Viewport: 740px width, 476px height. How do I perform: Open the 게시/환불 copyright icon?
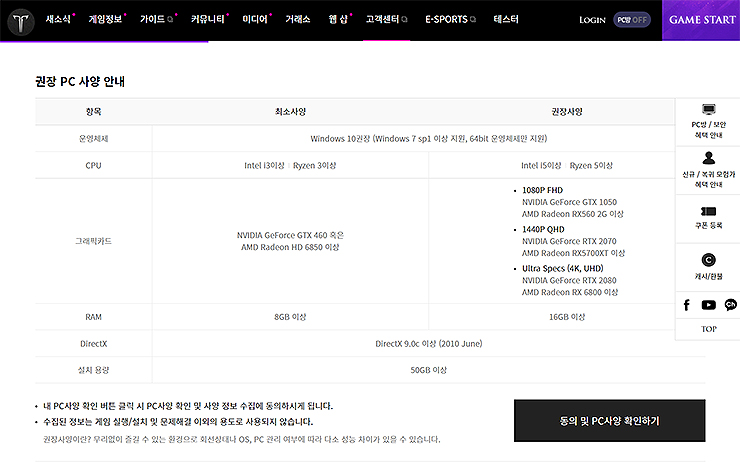(x=708, y=260)
